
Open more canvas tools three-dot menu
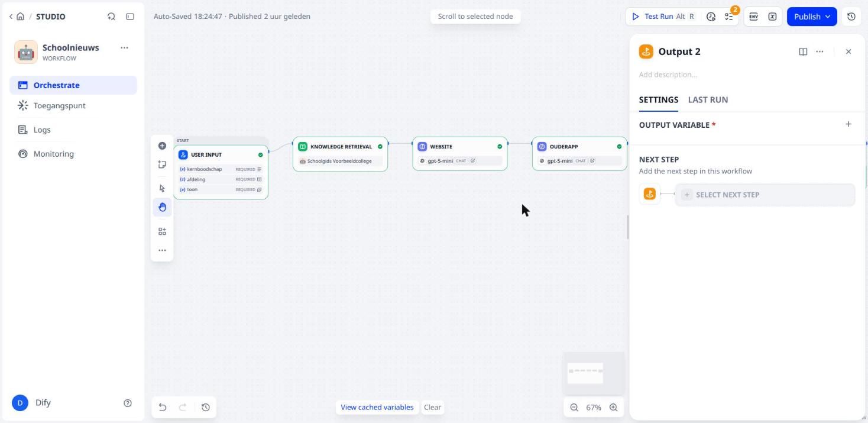pyautogui.click(x=162, y=250)
